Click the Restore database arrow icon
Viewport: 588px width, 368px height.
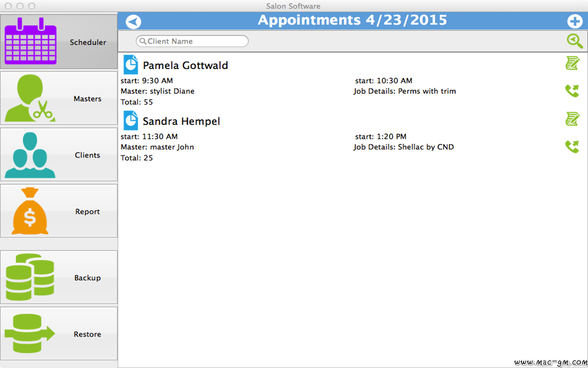coord(30,333)
